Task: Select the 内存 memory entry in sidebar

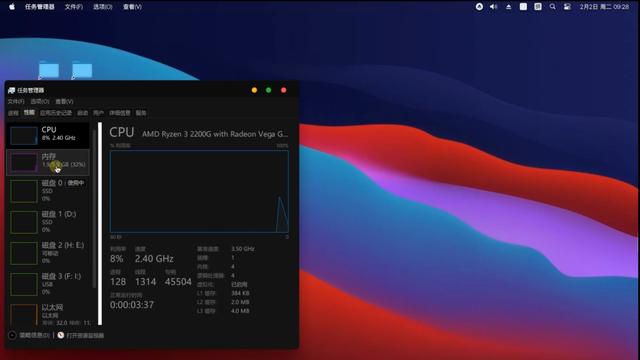Action: [x=48, y=162]
